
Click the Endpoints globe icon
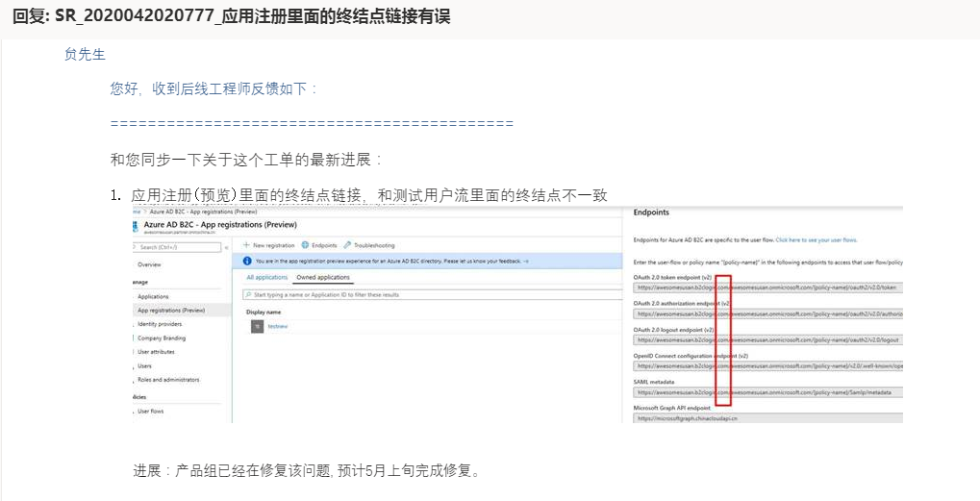pos(306,245)
